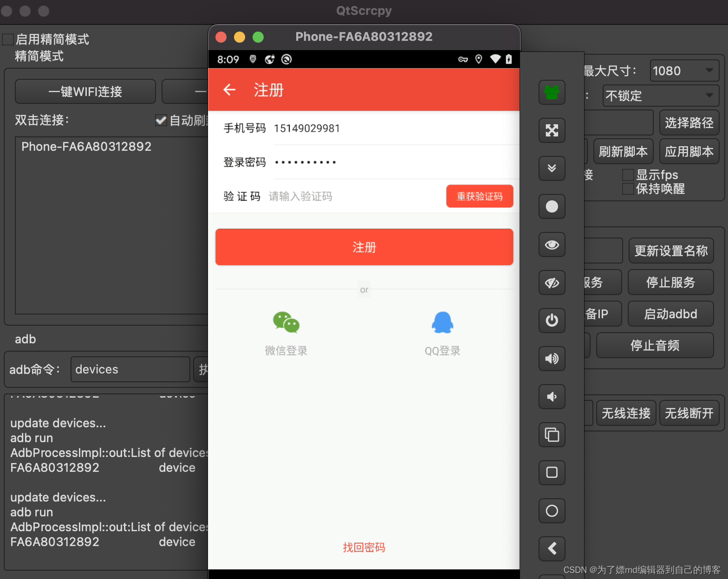Click the 刷新脚本 button

coord(624,151)
